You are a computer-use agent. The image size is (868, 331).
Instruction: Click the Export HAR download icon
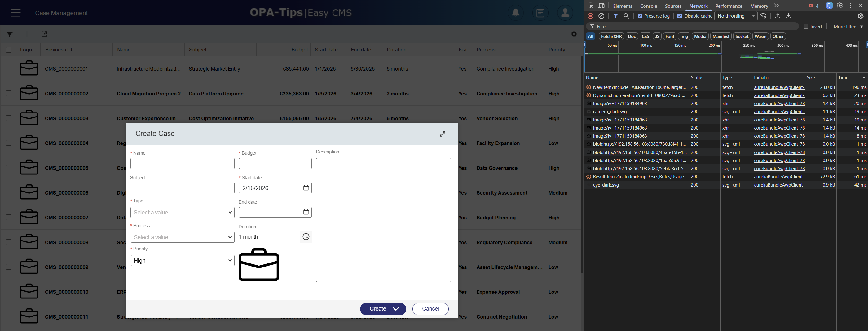(x=788, y=16)
